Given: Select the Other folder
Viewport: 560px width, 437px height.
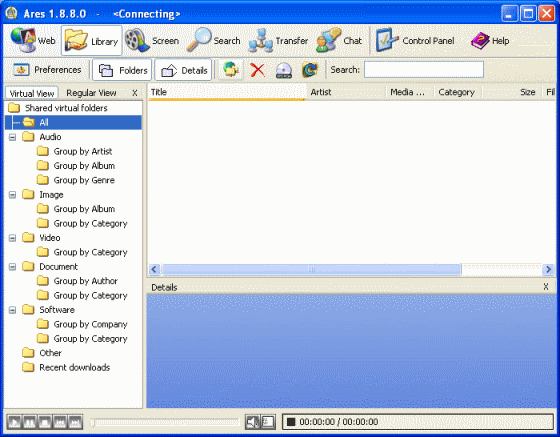Looking at the screenshot, I should pos(42,353).
